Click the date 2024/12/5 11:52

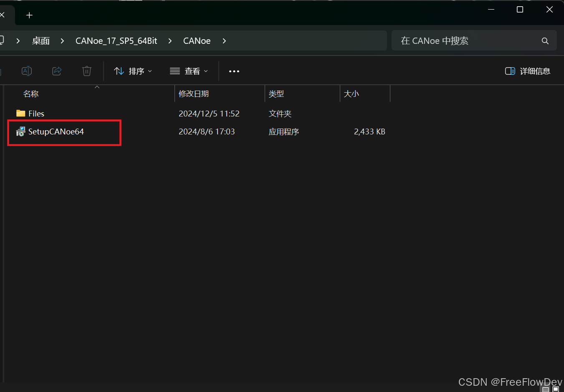pyautogui.click(x=209, y=114)
